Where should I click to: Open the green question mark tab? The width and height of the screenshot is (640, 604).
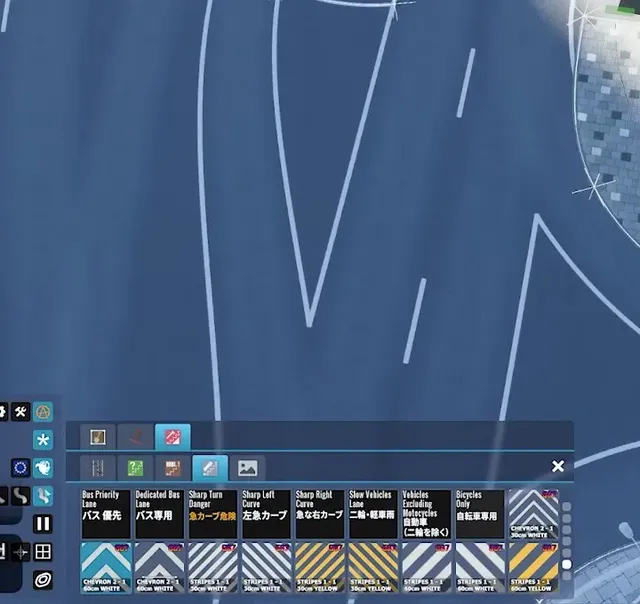pos(135,468)
